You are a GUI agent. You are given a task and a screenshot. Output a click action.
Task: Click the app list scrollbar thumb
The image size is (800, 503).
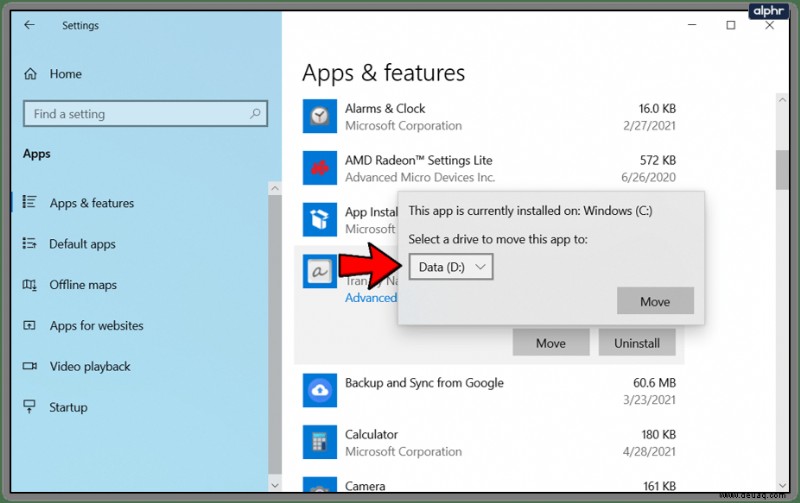(x=783, y=170)
